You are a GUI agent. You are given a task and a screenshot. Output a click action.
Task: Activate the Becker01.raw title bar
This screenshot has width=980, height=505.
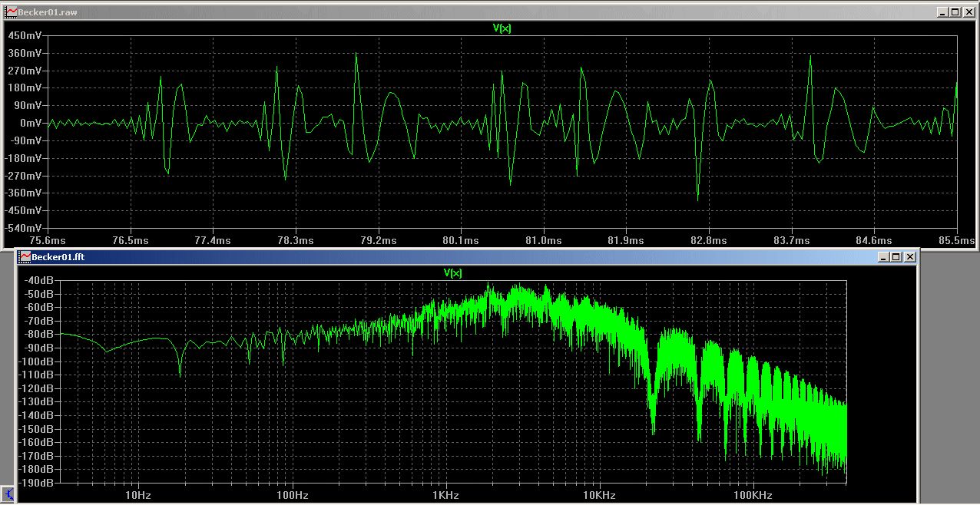pos(461,12)
